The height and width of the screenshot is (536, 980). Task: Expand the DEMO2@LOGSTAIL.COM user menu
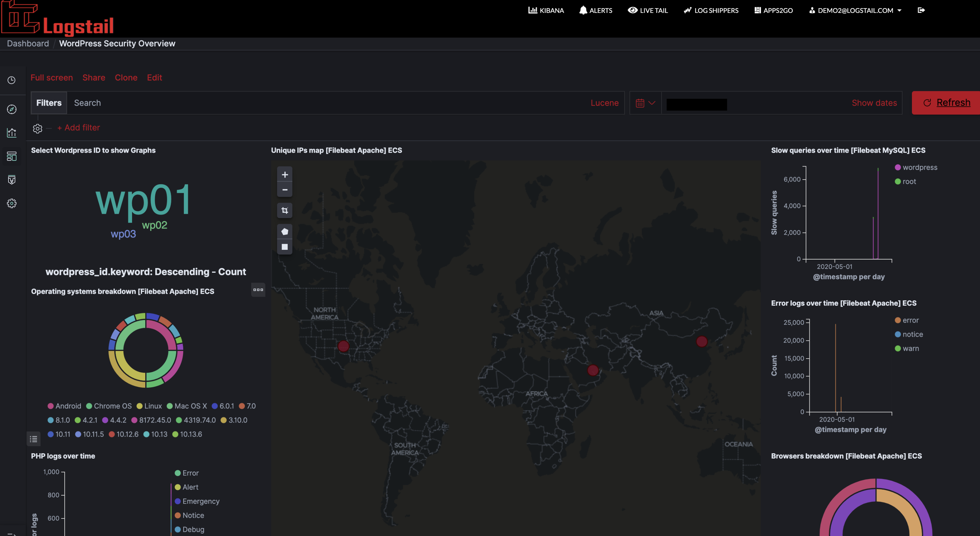coord(855,10)
